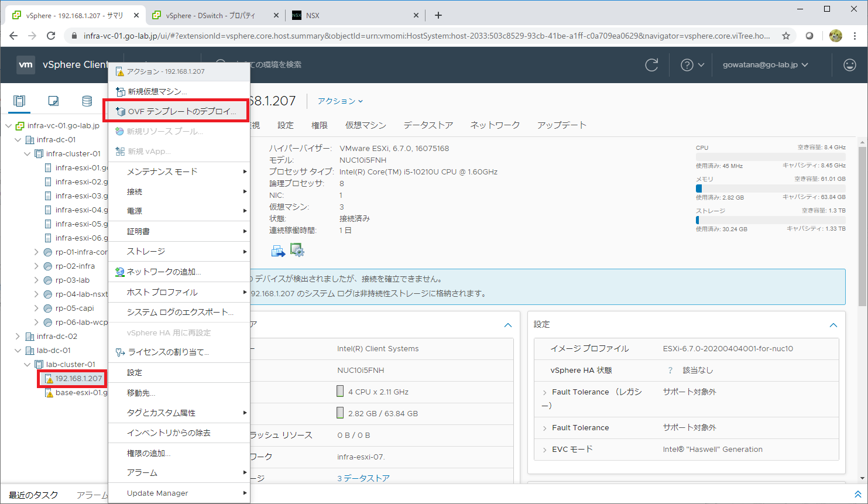
Task: Open the help question mark menu
Action: coord(692,65)
